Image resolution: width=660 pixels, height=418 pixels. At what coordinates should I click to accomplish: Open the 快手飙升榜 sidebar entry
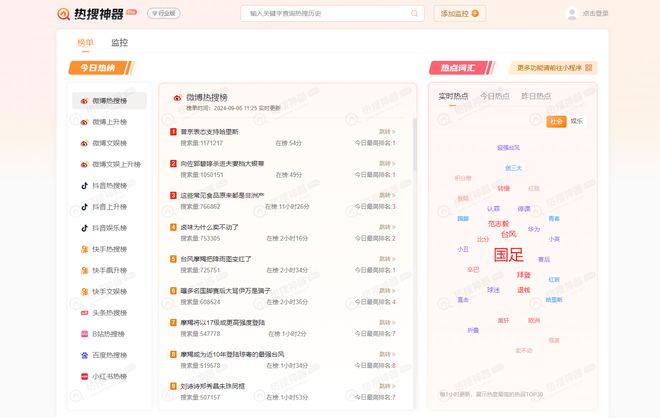pyautogui.click(x=109, y=270)
